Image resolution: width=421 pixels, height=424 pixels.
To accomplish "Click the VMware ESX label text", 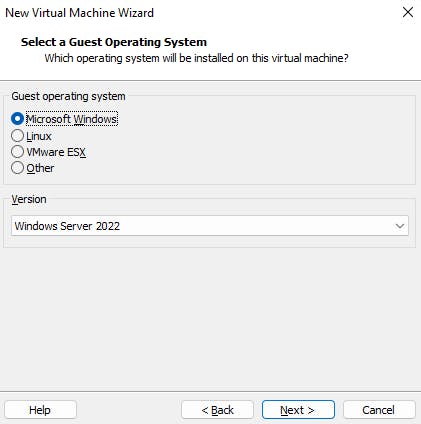I will (56, 152).
